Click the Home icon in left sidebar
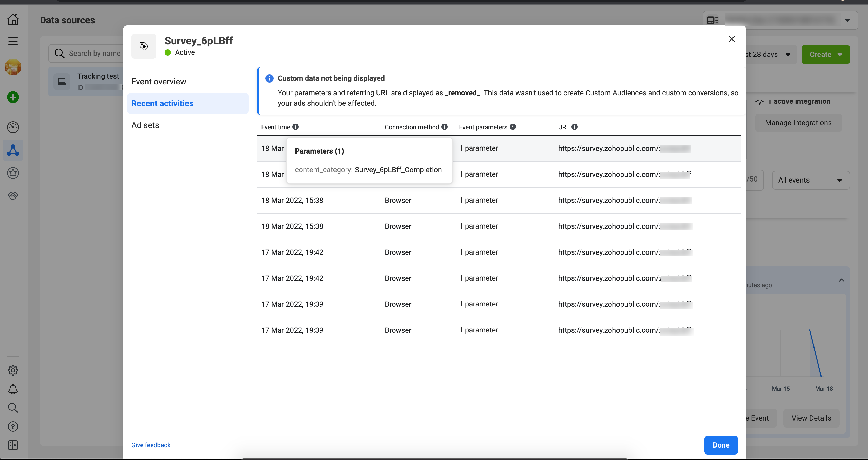 (13, 19)
